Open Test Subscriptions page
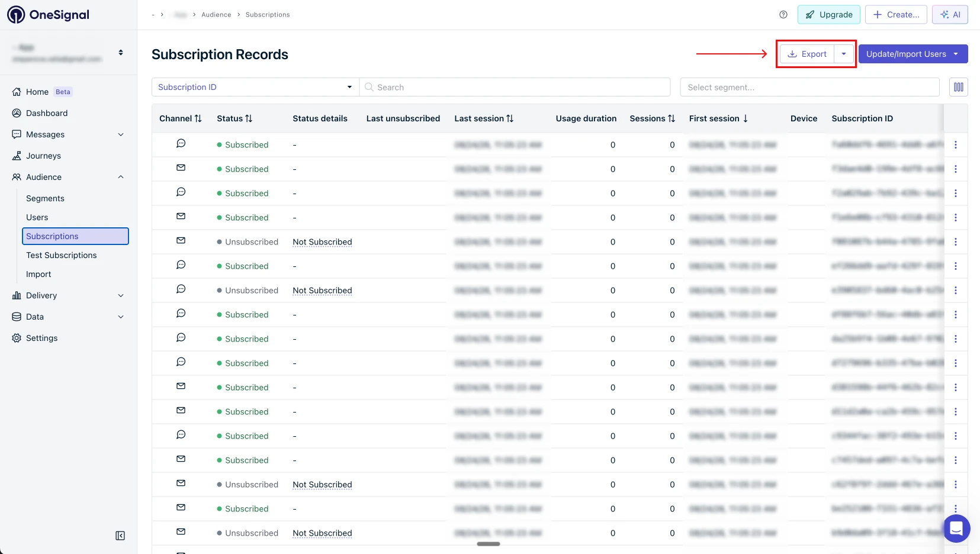This screenshot has width=980, height=554. [61, 255]
